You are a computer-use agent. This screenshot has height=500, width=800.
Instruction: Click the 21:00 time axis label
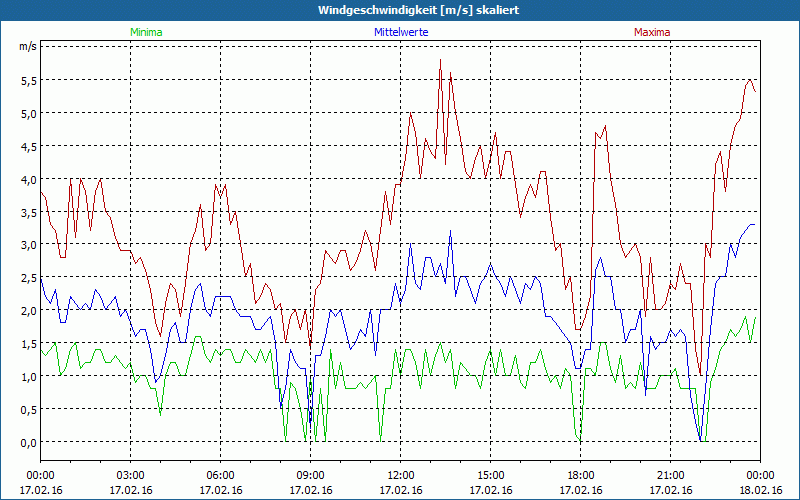click(670, 476)
